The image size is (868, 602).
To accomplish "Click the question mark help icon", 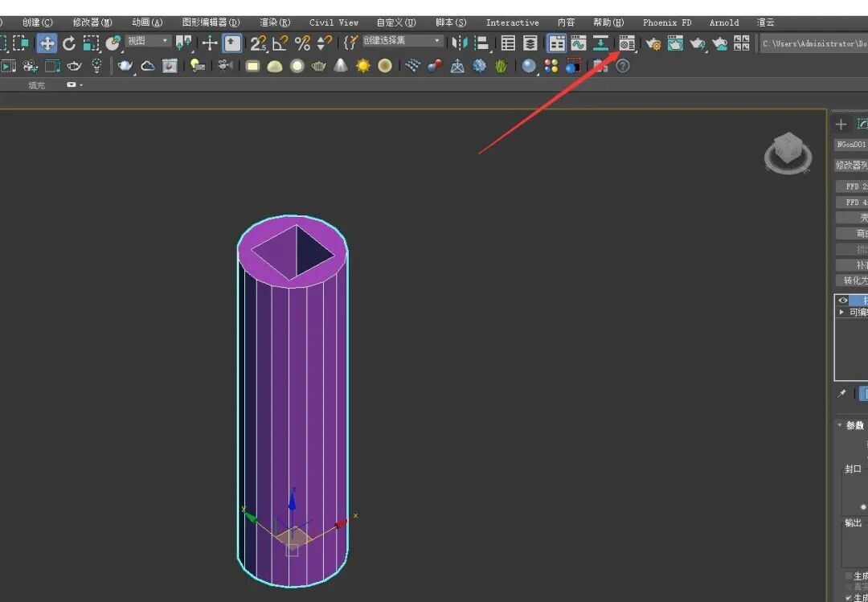I will click(x=623, y=67).
